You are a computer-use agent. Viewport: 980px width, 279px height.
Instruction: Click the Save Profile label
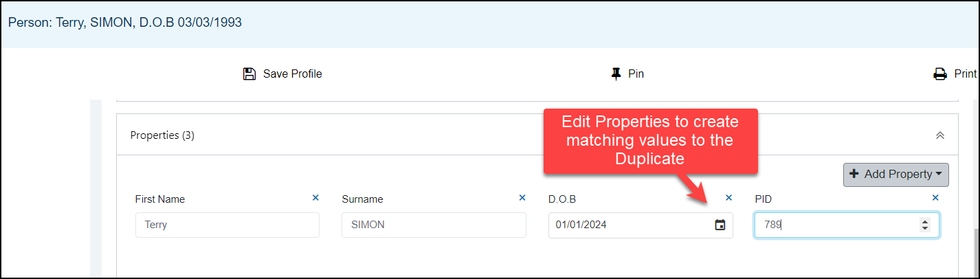[x=293, y=74]
